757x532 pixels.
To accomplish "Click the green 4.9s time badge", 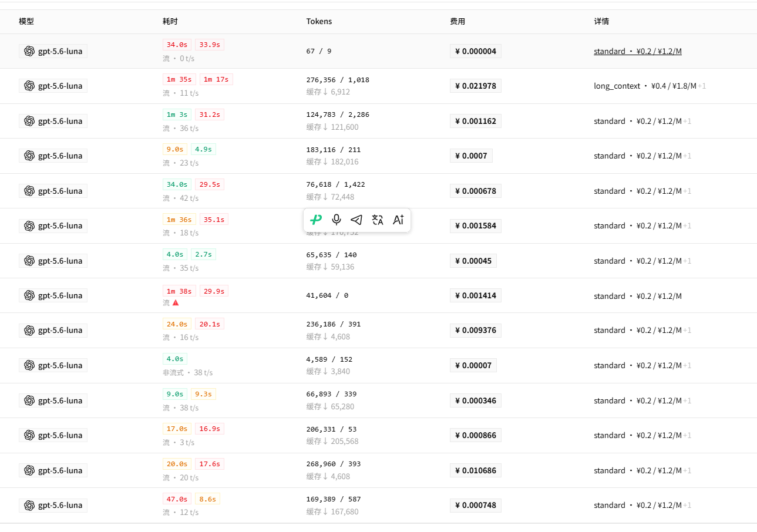I will (x=203, y=149).
